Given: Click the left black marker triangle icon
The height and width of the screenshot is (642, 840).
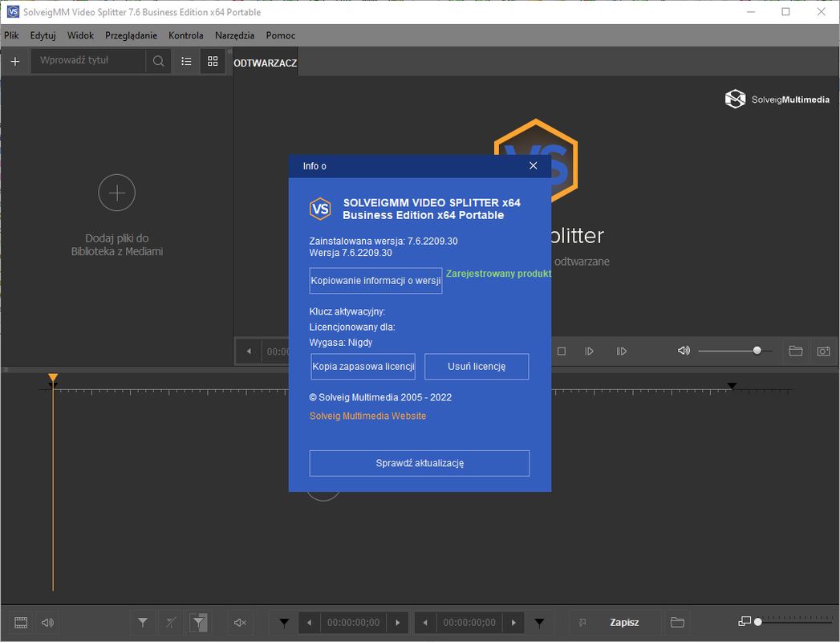Looking at the screenshot, I should [285, 623].
